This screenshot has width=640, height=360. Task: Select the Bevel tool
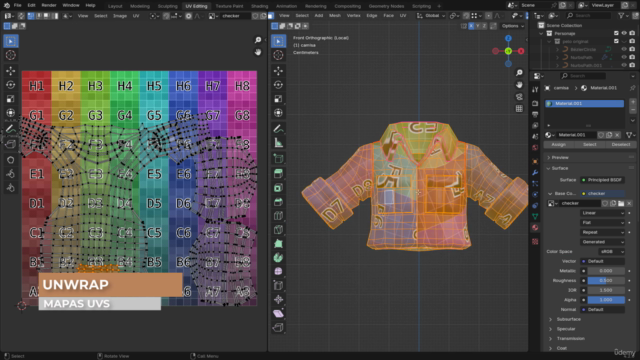coord(278,202)
